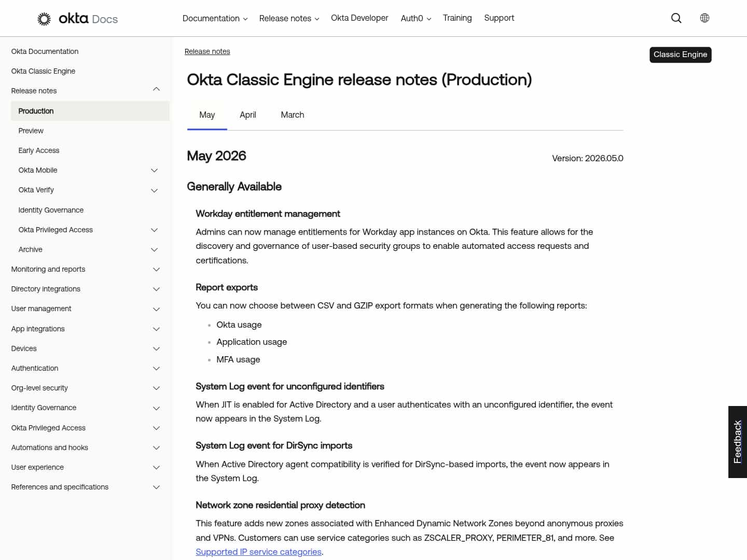Screen dimensions: 747x560
Task: Open the search magnifier icon
Action: (676, 18)
